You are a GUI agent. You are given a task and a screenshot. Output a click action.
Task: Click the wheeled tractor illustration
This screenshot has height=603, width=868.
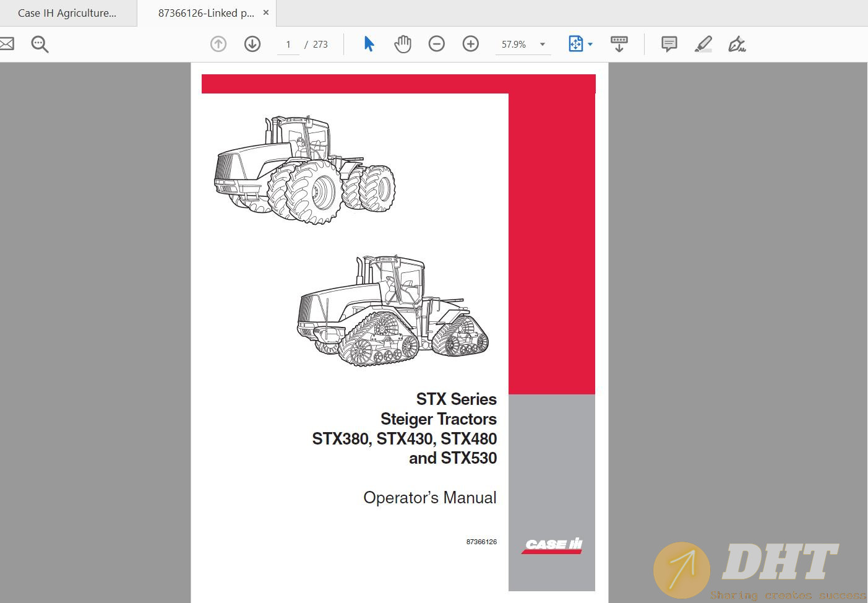point(304,169)
